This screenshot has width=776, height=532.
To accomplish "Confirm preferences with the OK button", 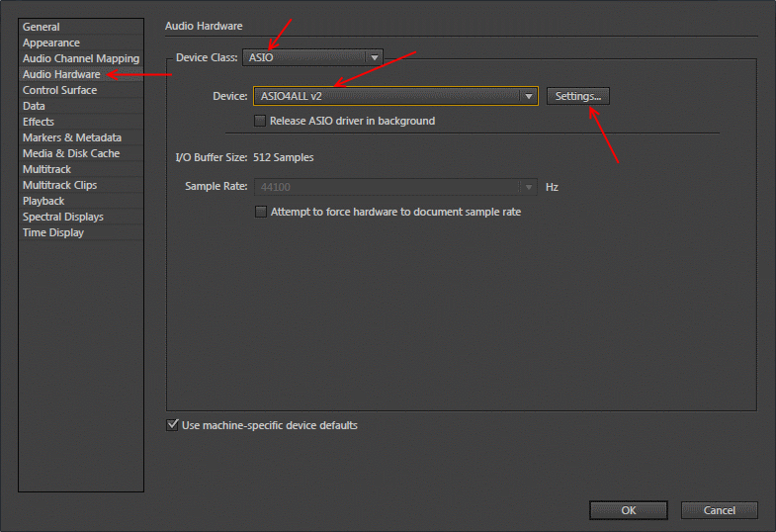I will (628, 510).
